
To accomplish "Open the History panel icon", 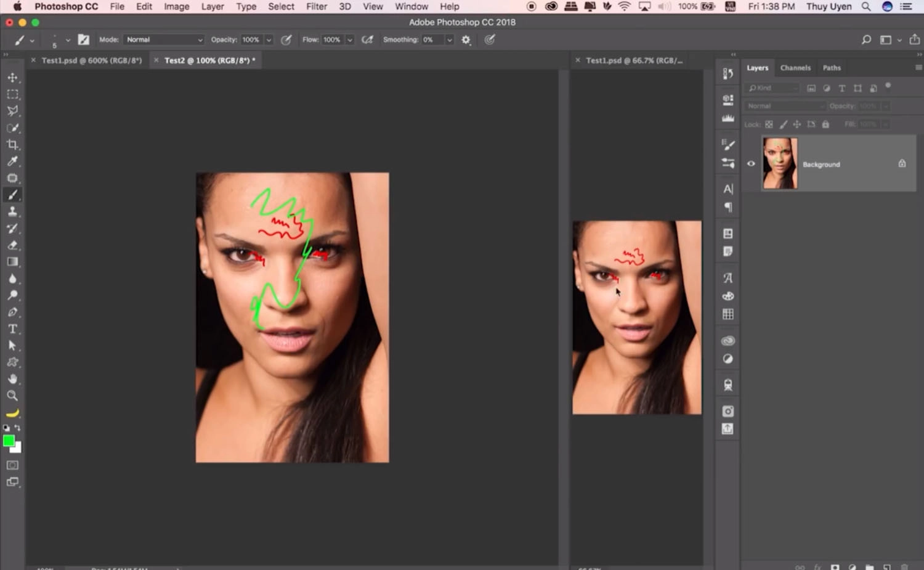I will pyautogui.click(x=728, y=74).
